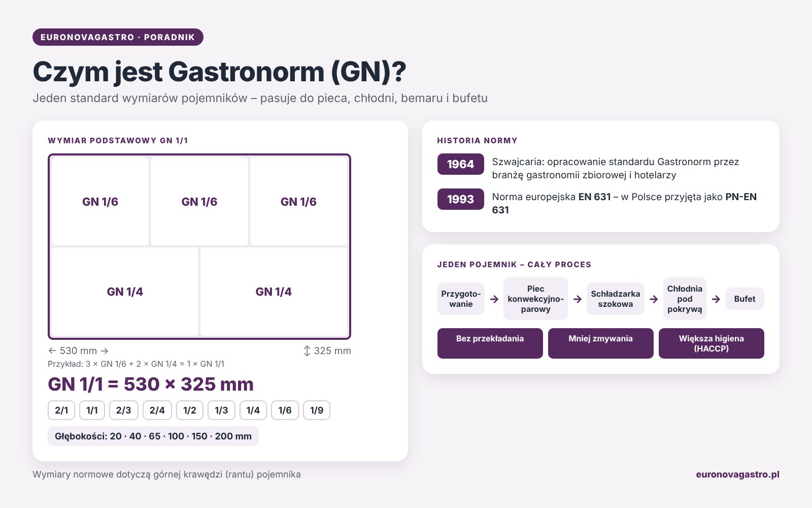The height and width of the screenshot is (508, 812).
Task: Click the 1964 year badge
Action: pyautogui.click(x=460, y=164)
